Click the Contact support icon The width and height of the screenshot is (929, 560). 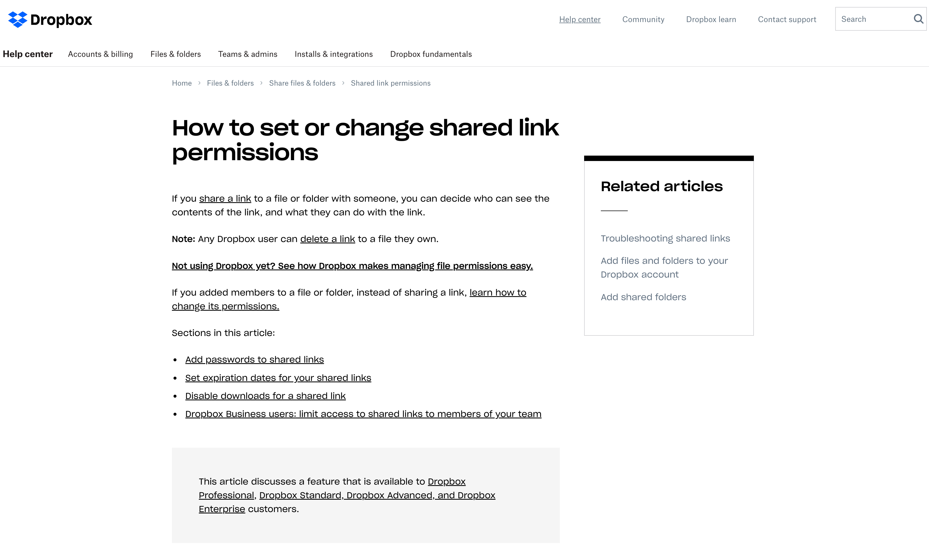pos(787,19)
